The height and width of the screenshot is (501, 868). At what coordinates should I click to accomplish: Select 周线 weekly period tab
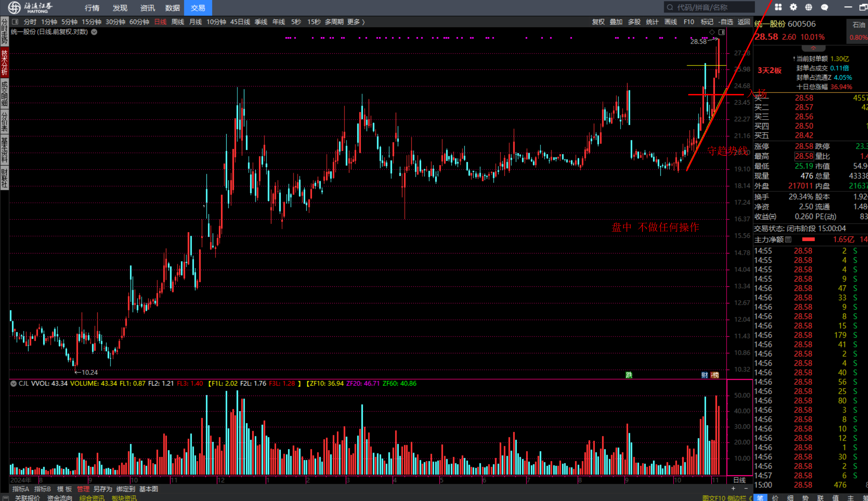tap(177, 22)
